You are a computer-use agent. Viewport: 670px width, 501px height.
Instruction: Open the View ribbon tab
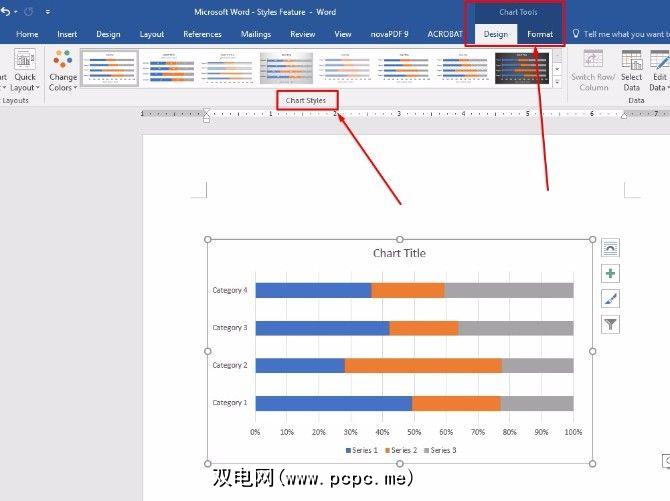343,34
